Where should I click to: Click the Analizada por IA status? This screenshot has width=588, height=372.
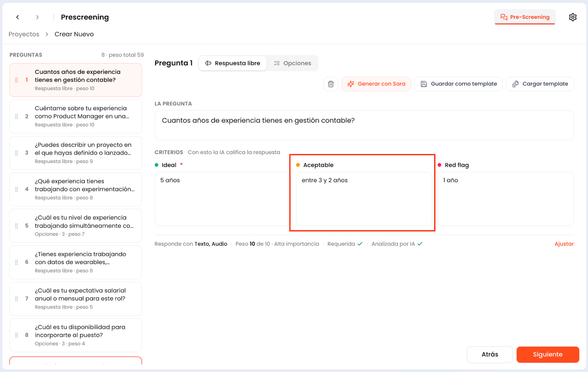(397, 244)
